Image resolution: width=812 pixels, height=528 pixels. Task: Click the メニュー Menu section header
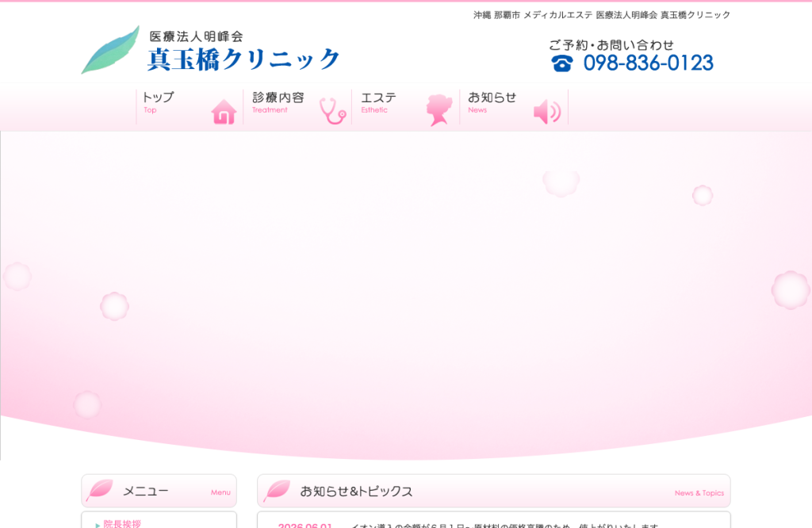coord(159,491)
